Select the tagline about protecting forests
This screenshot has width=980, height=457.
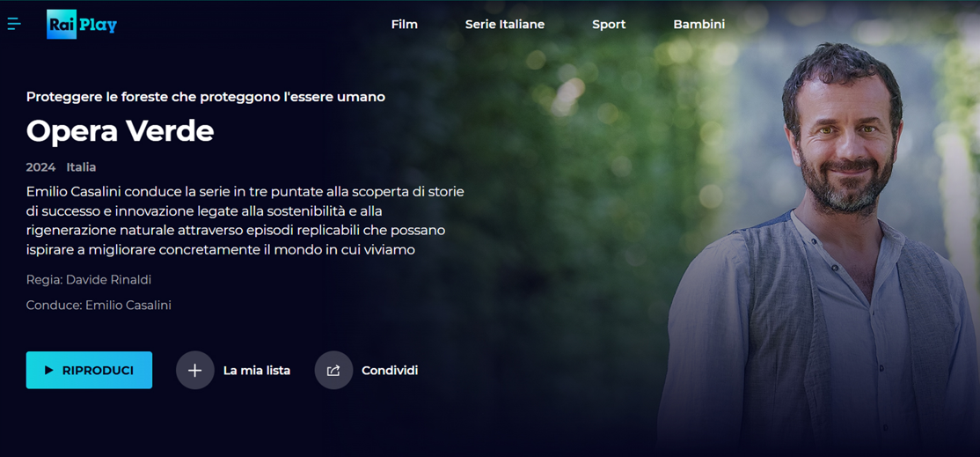point(206,97)
